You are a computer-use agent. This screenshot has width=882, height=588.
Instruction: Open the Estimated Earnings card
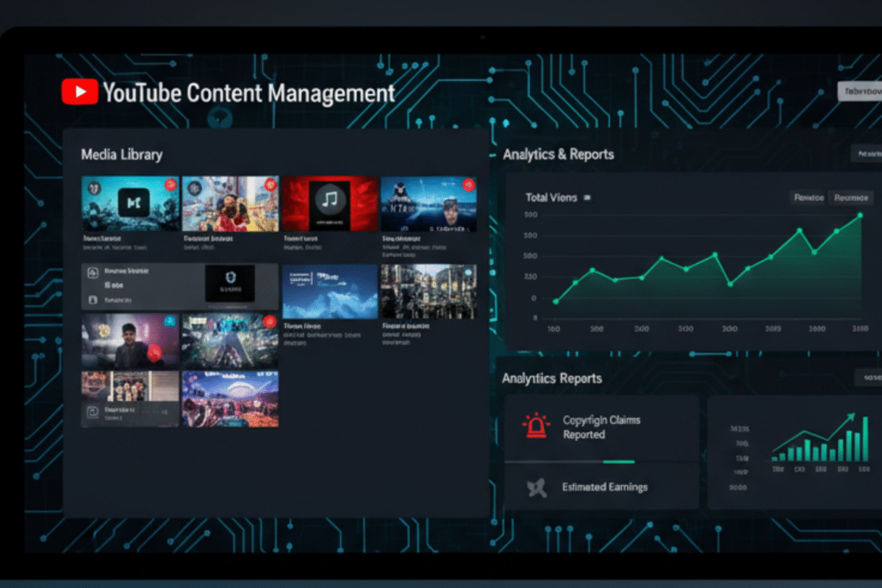tap(601, 487)
